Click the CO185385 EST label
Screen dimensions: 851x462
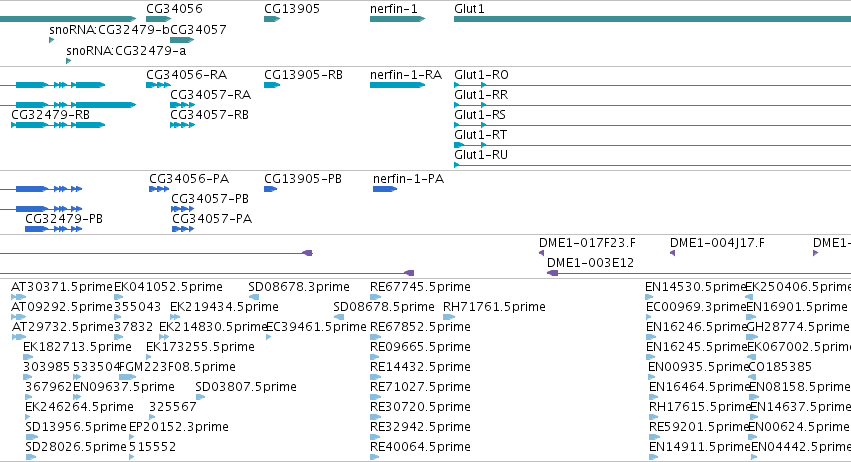pyautogui.click(x=780, y=367)
